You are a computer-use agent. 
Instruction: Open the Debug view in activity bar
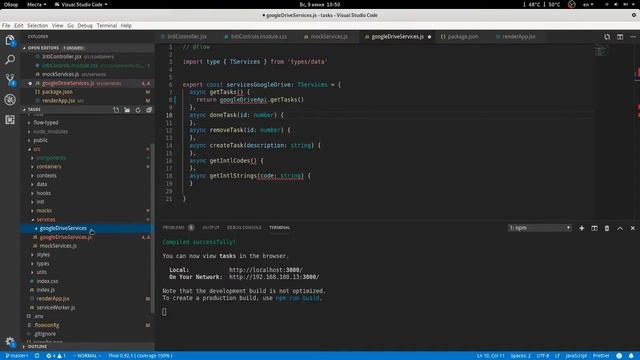click(x=10, y=100)
